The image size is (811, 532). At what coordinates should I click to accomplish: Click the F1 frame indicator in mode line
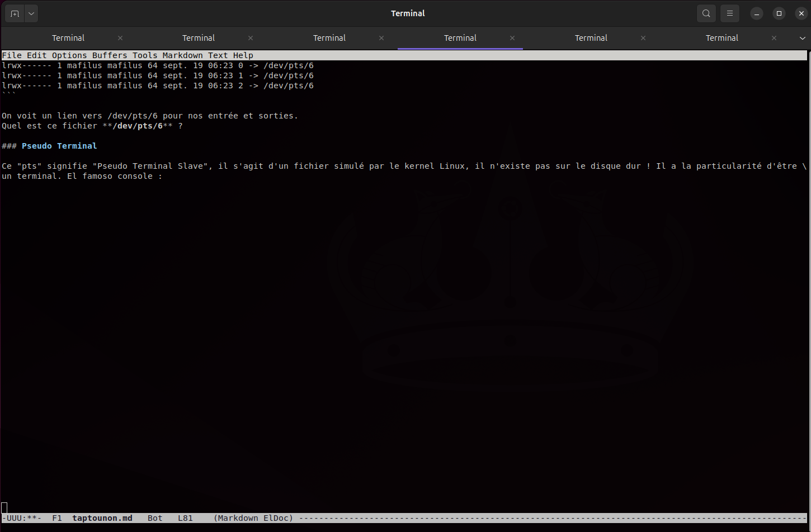[x=57, y=518]
